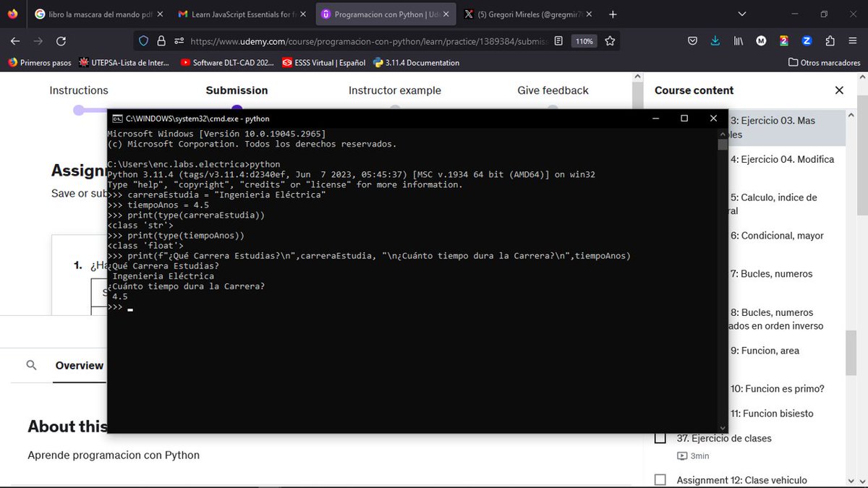Open the Software DLT-CAD YouTube bookmark
The height and width of the screenshot is (488, 868).
[227, 63]
